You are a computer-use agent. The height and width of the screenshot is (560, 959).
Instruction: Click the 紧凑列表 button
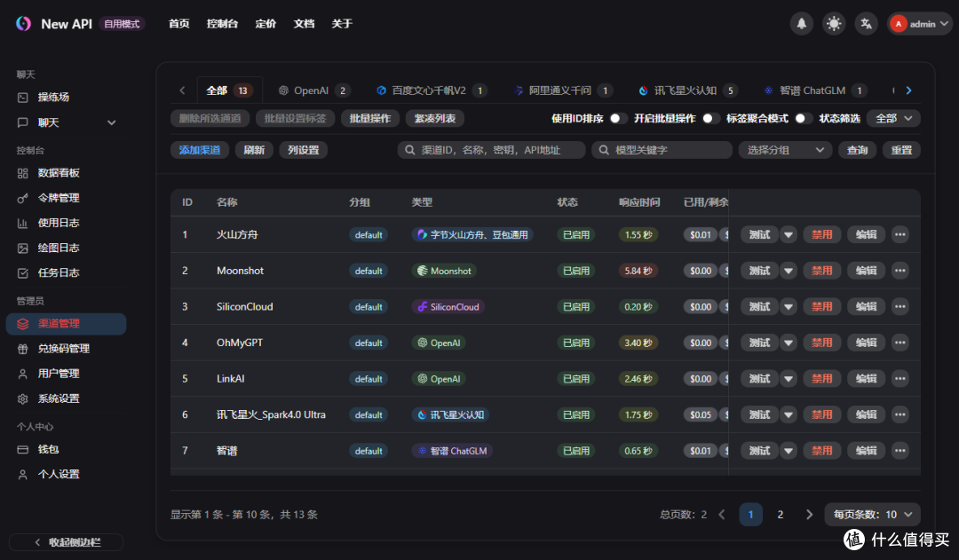pyautogui.click(x=435, y=119)
